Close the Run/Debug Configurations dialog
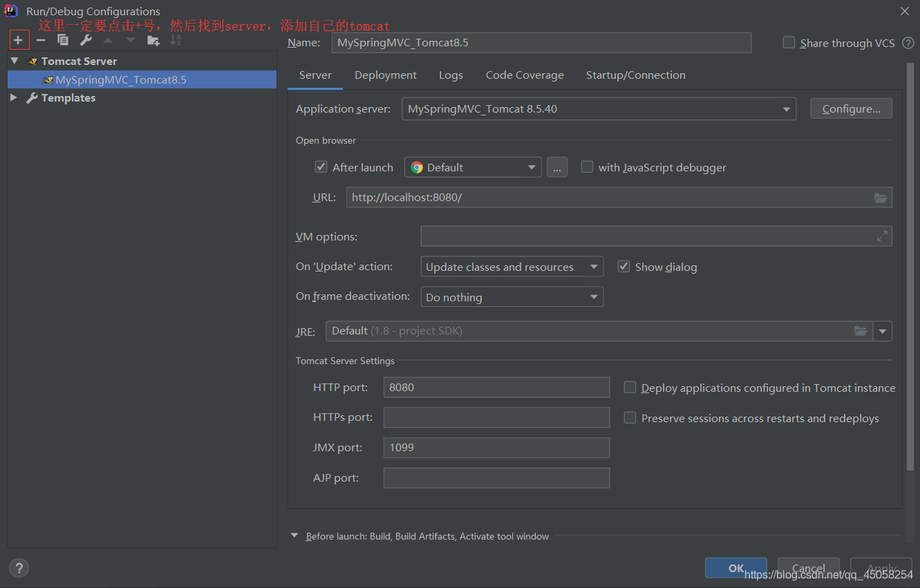This screenshot has width=920, height=588. [904, 11]
